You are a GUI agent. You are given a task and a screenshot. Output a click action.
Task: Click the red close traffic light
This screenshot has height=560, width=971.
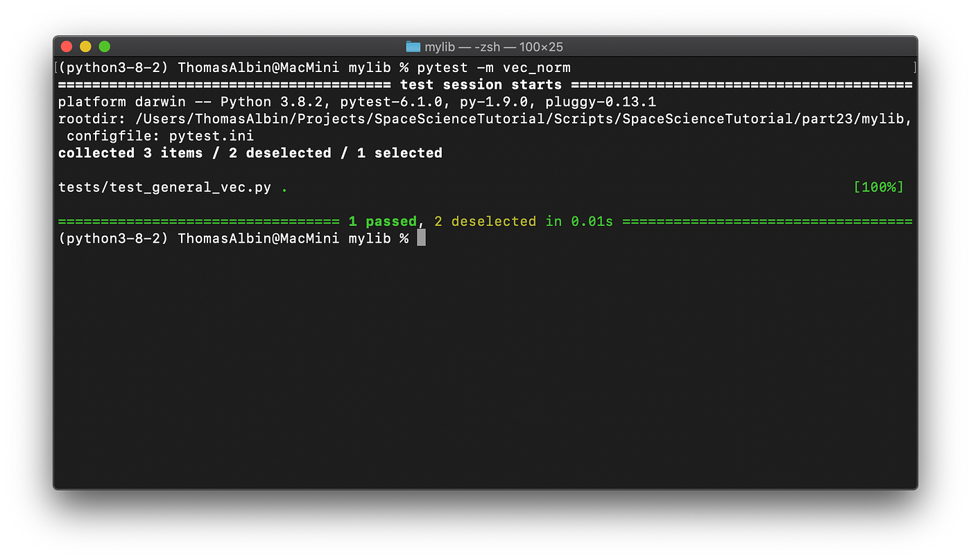pos(67,46)
